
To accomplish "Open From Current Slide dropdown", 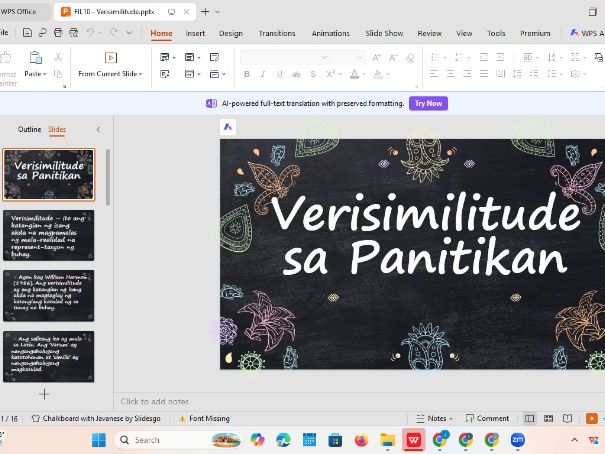I will pyautogui.click(x=140, y=74).
